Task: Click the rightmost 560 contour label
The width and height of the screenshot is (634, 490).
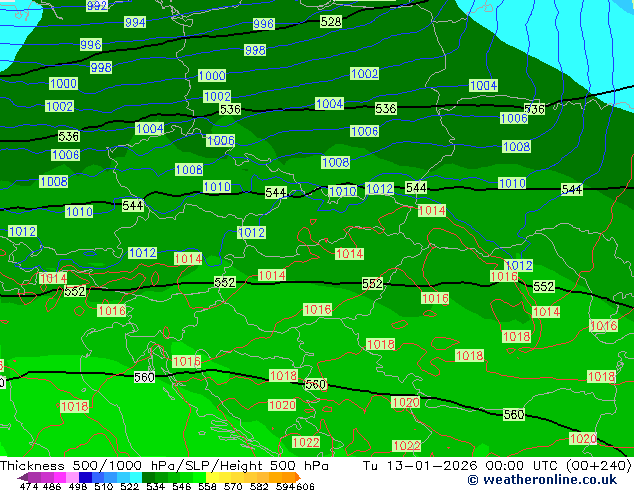Action: click(x=514, y=414)
